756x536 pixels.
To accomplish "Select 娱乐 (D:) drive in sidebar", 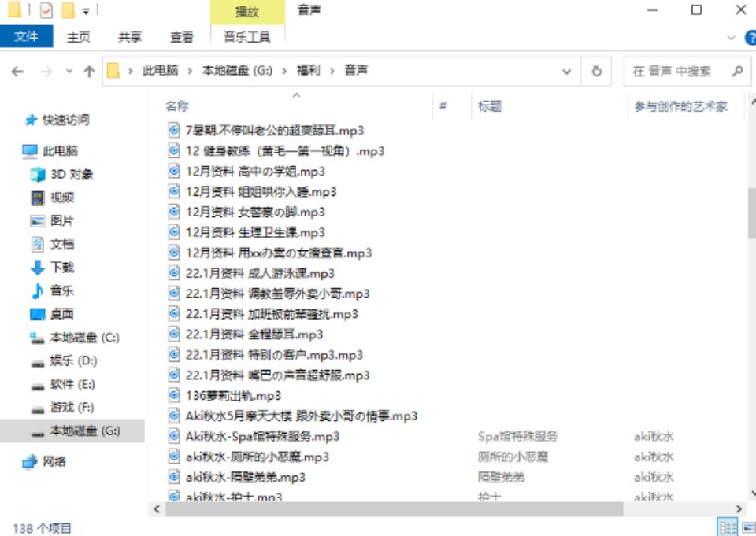I will [64, 360].
